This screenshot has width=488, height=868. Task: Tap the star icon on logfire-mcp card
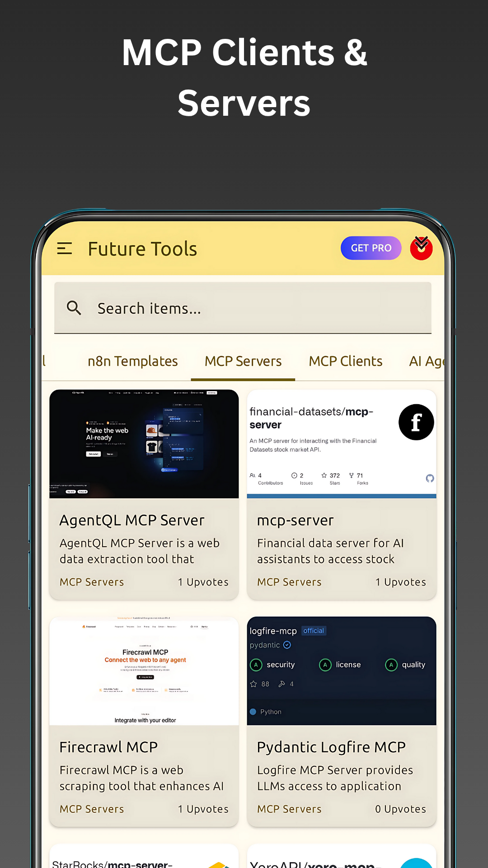(253, 684)
